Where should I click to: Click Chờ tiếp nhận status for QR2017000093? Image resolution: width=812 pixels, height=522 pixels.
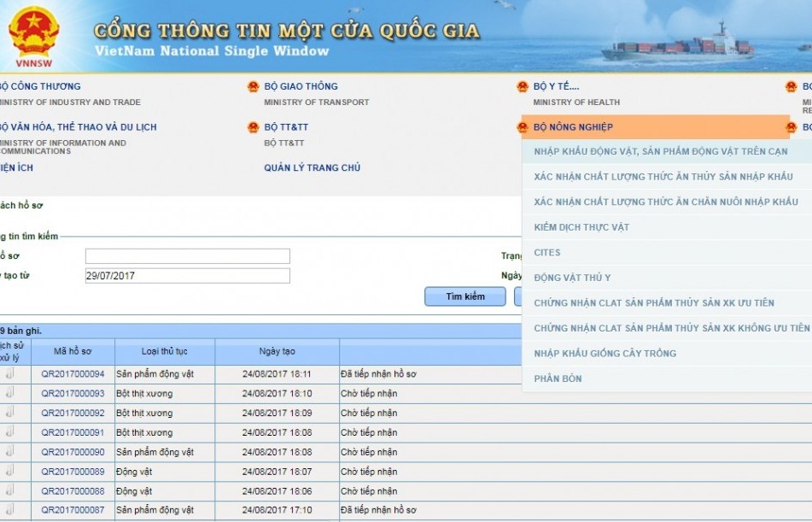coord(369,394)
